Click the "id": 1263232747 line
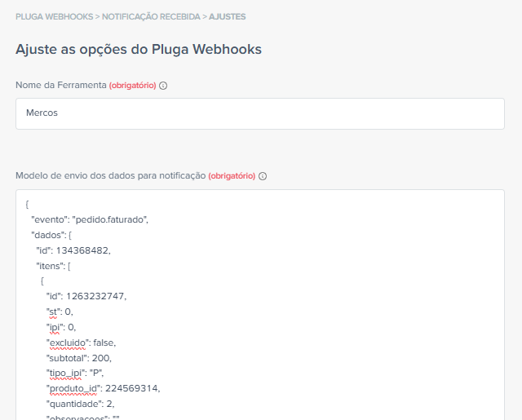Image resolution: width=522 pixels, height=420 pixels. 86,296
